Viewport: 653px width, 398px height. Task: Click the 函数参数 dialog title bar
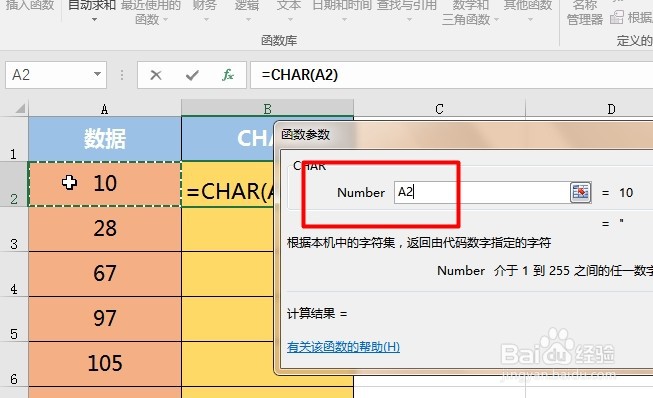coord(464,134)
